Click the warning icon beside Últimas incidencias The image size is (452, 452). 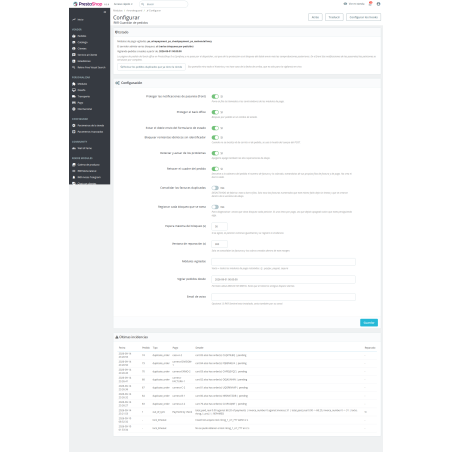point(117,337)
